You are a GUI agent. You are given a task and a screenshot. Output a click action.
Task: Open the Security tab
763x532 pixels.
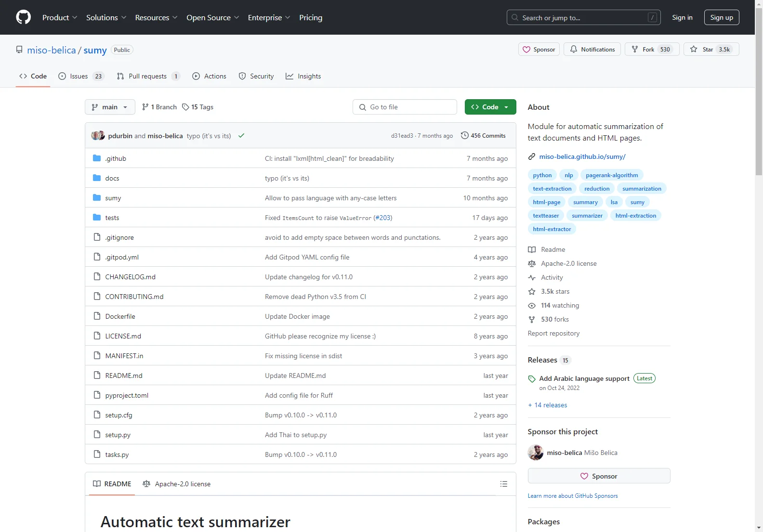point(256,77)
